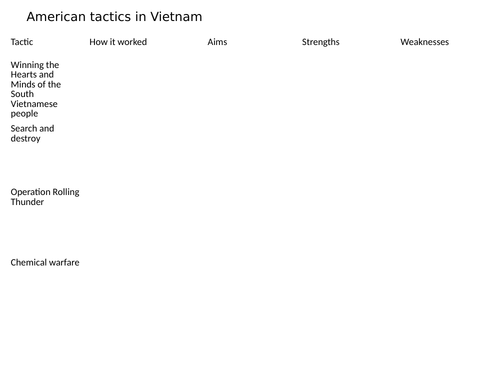
Task: Click the slide title American tactics in Vietnam
Action: [114, 17]
